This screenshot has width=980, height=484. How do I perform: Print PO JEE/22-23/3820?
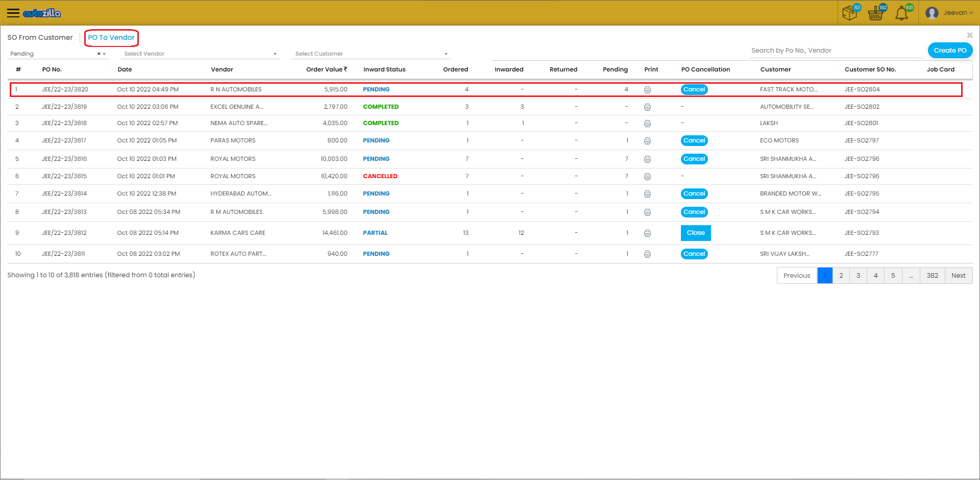647,90
